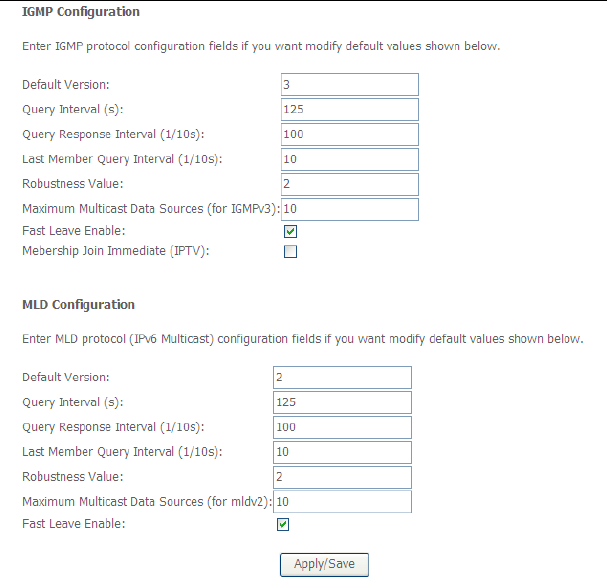
Task: Toggle IGMP Fast Leave Enable checkbox
Action: pos(291,232)
